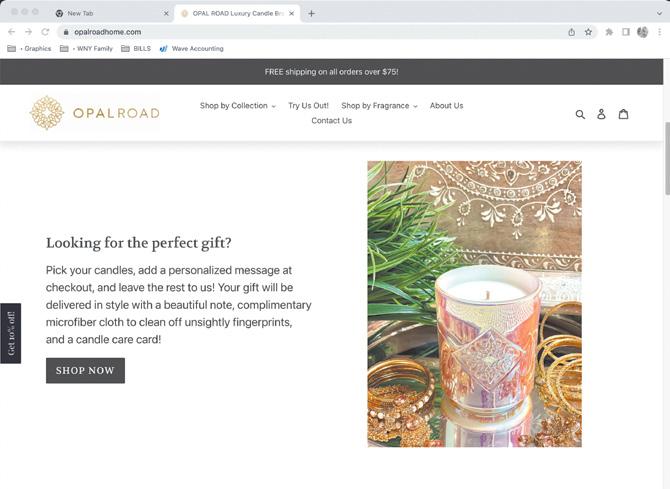
Task: Click the opalroadhome.com address bar
Action: (x=316, y=32)
